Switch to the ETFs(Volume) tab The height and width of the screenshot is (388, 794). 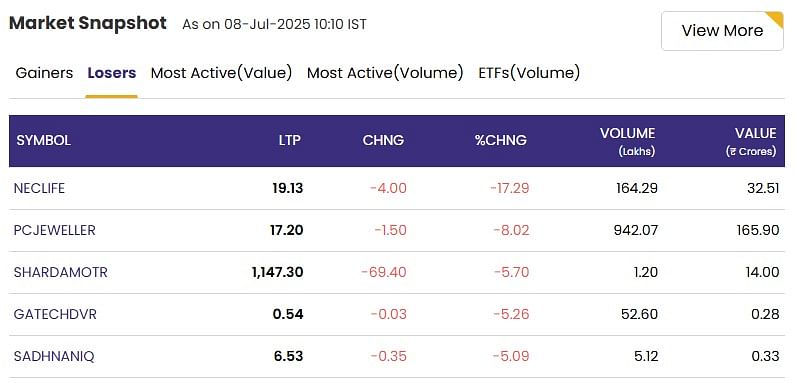point(529,73)
